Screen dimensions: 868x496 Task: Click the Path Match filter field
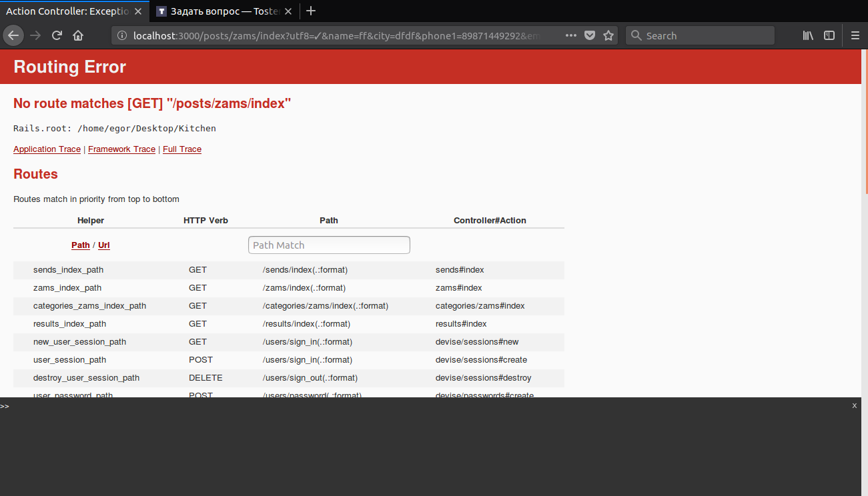[329, 245]
